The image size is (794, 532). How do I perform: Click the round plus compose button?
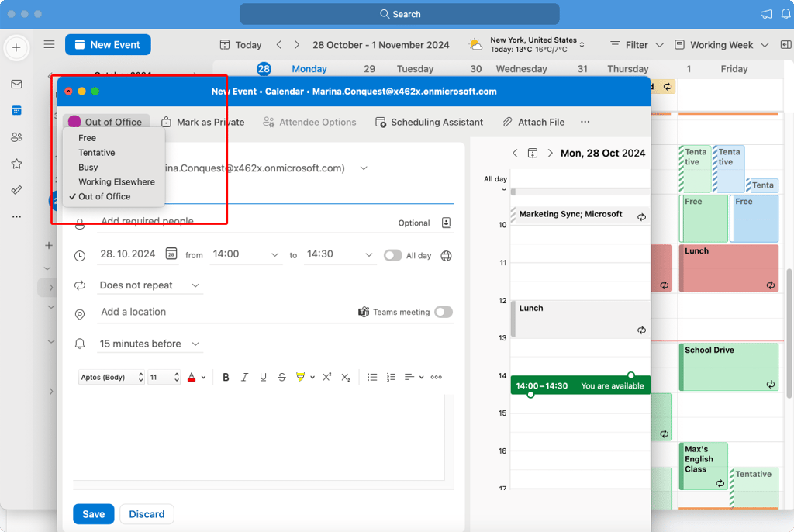click(x=17, y=47)
